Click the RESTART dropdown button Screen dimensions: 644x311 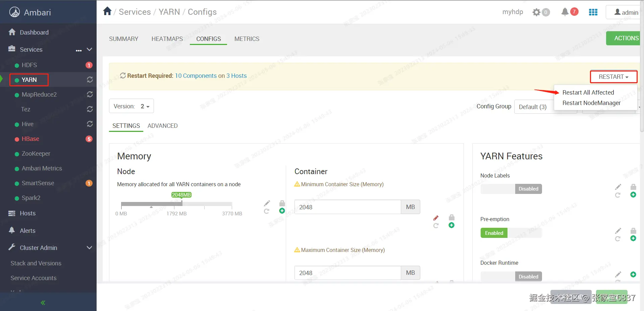click(x=613, y=77)
